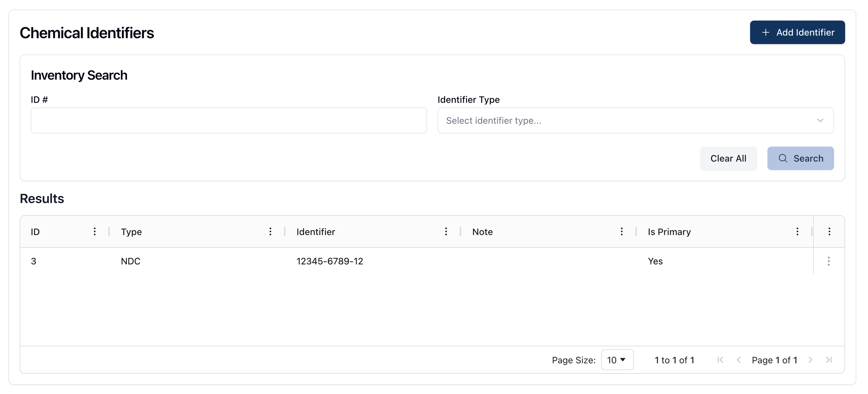The image size is (868, 394).
Task: Click the Add Identifier button
Action: click(797, 32)
